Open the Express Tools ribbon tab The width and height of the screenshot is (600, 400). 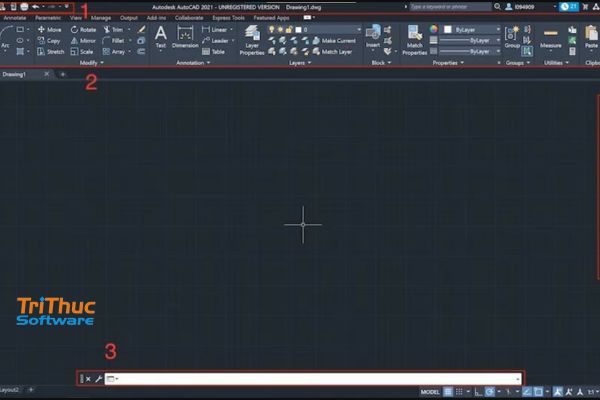[x=228, y=18]
